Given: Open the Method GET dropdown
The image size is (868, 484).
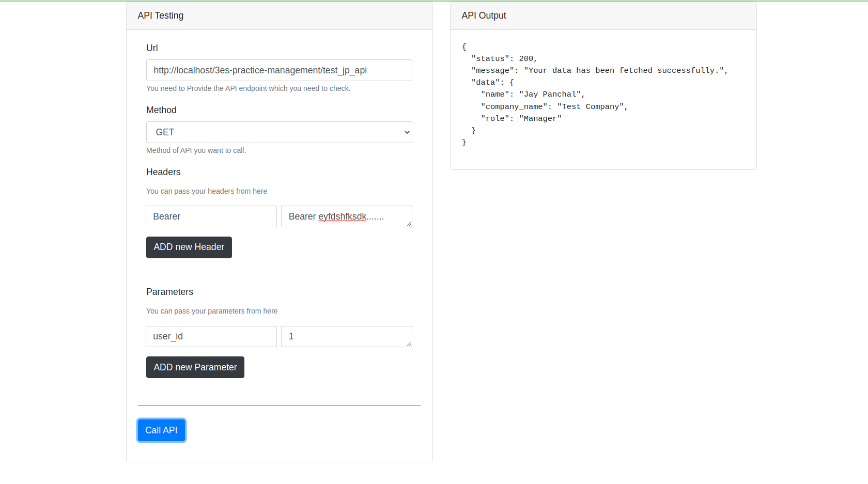Looking at the screenshot, I should [279, 132].
